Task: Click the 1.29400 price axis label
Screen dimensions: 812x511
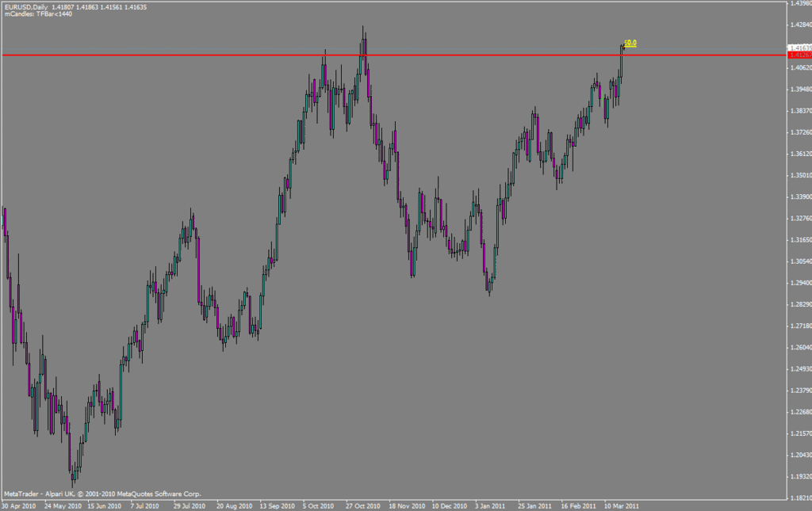Action: [801, 283]
